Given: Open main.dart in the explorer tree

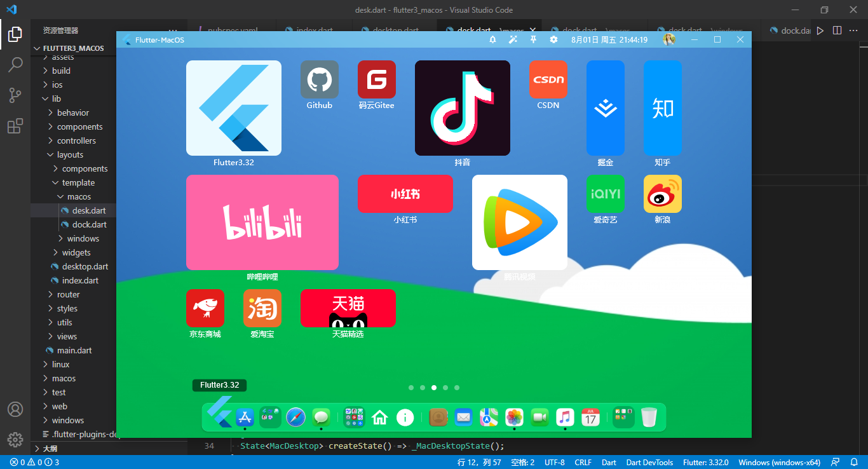Looking at the screenshot, I should tap(74, 350).
